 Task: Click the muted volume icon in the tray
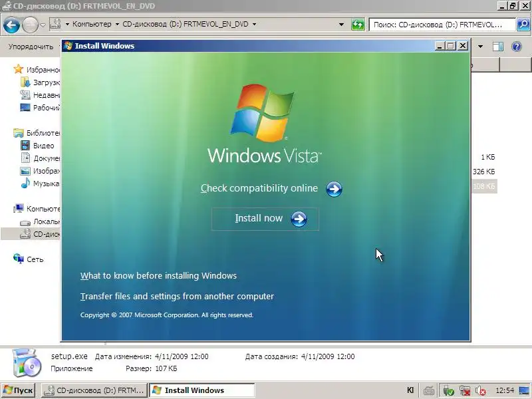(480, 390)
